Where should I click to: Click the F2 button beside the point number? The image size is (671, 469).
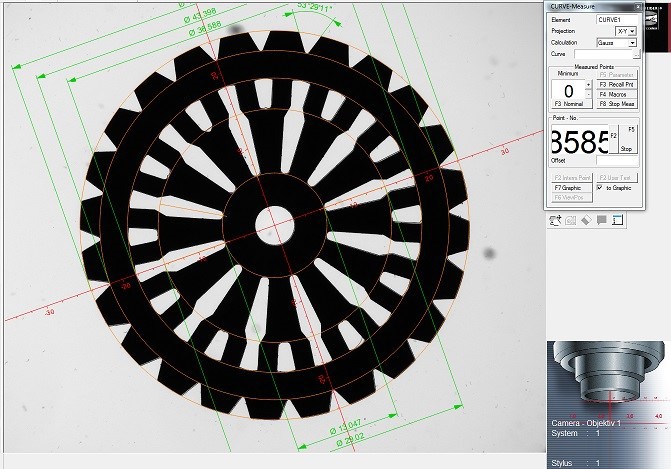[613, 139]
